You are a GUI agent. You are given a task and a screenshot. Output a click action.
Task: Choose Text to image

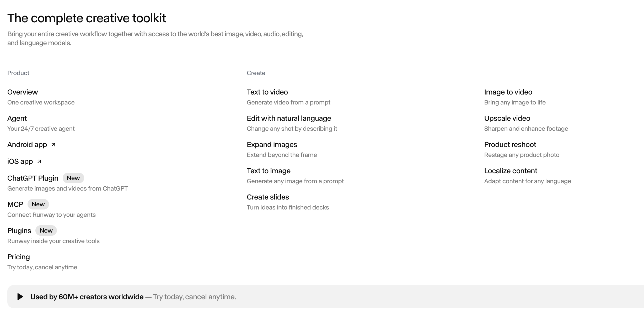(x=269, y=171)
